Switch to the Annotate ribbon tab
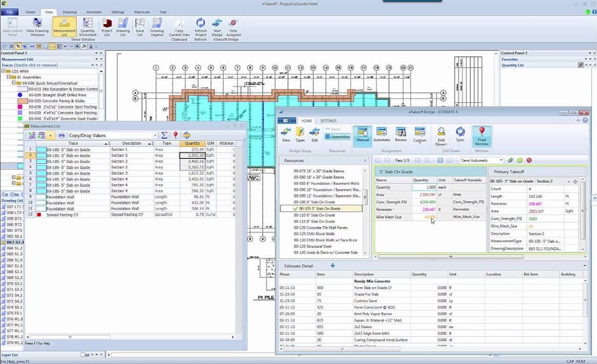Image resolution: width=597 pixels, height=364 pixels. click(x=93, y=12)
